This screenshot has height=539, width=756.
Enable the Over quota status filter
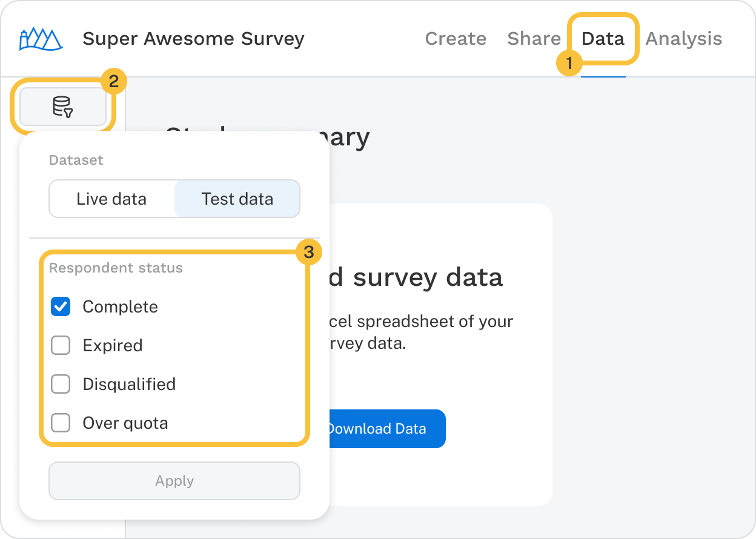pos(61,423)
